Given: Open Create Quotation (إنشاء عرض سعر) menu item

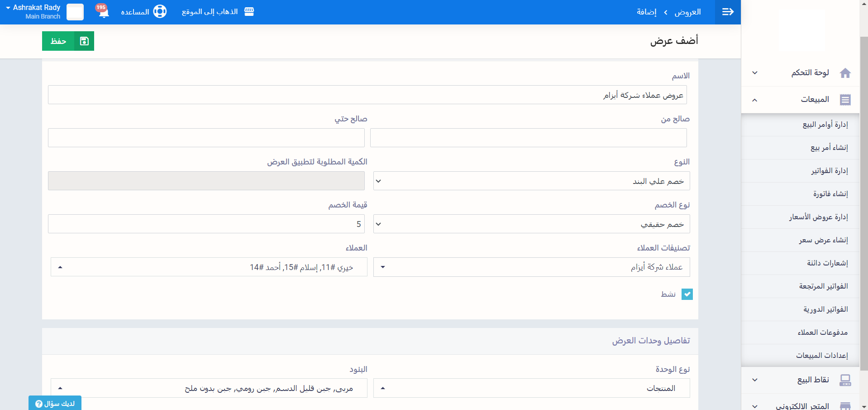Looking at the screenshot, I should (x=823, y=240).
